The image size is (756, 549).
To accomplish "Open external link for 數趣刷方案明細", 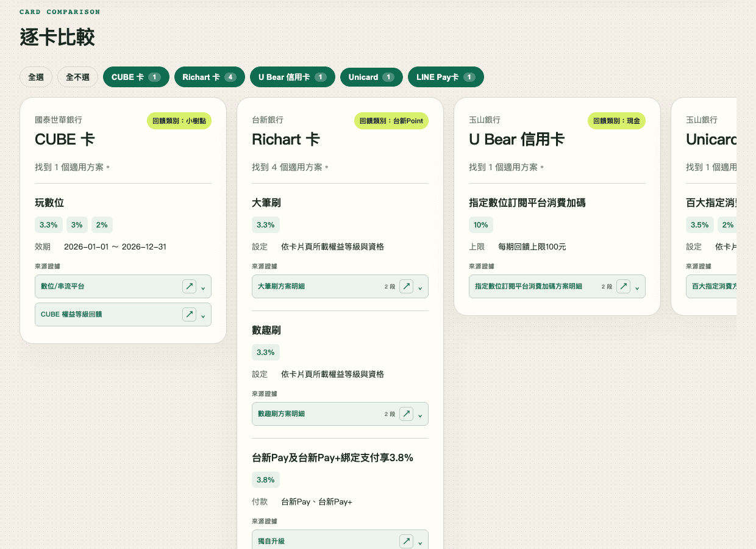I will 407,414.
